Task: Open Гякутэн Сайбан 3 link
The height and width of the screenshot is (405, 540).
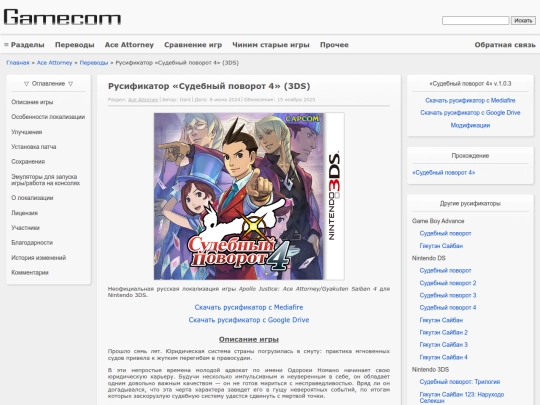Action: point(444,345)
